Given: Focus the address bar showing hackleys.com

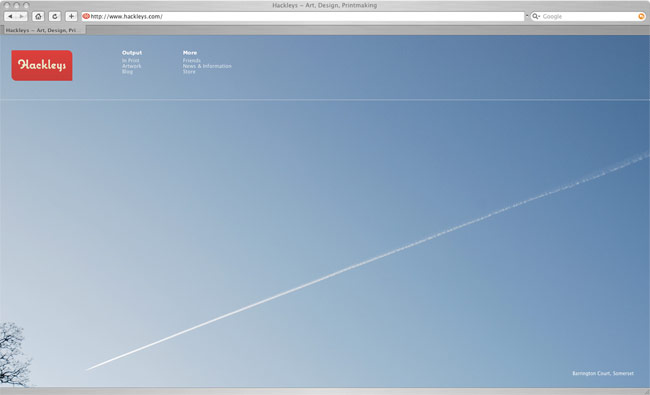Looking at the screenshot, I should pos(303,17).
